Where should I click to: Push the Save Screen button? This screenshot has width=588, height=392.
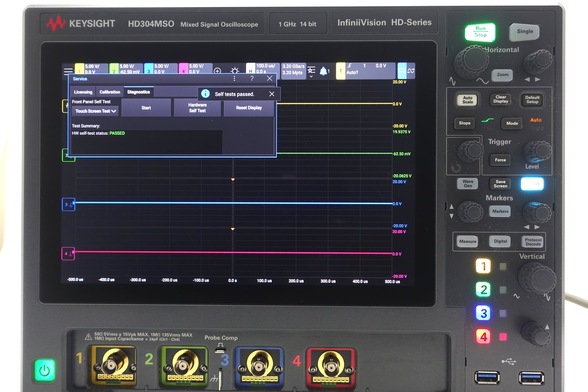[x=500, y=184]
